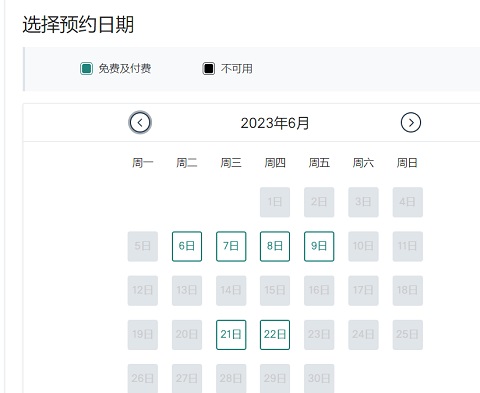Click the greyed-out 26日 date

[143, 378]
